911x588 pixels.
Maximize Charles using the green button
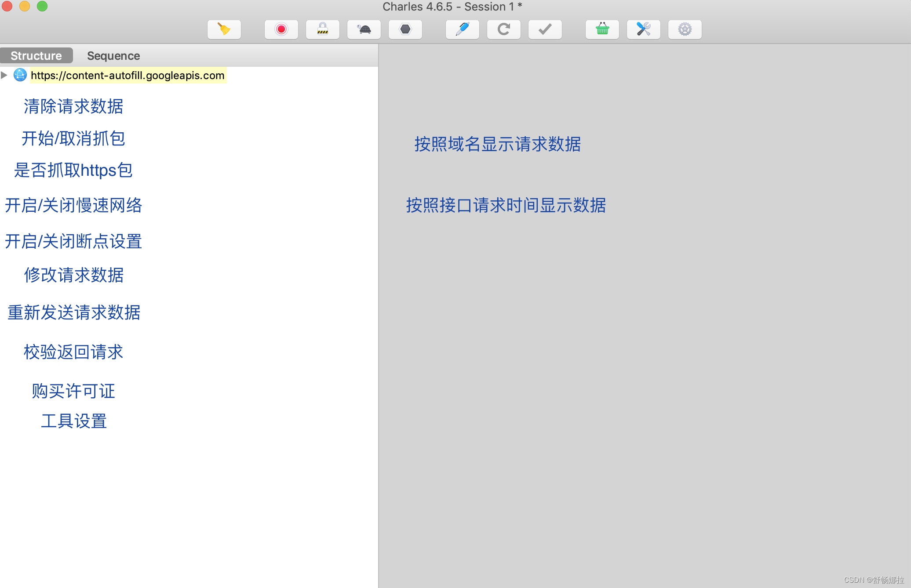[x=42, y=6]
